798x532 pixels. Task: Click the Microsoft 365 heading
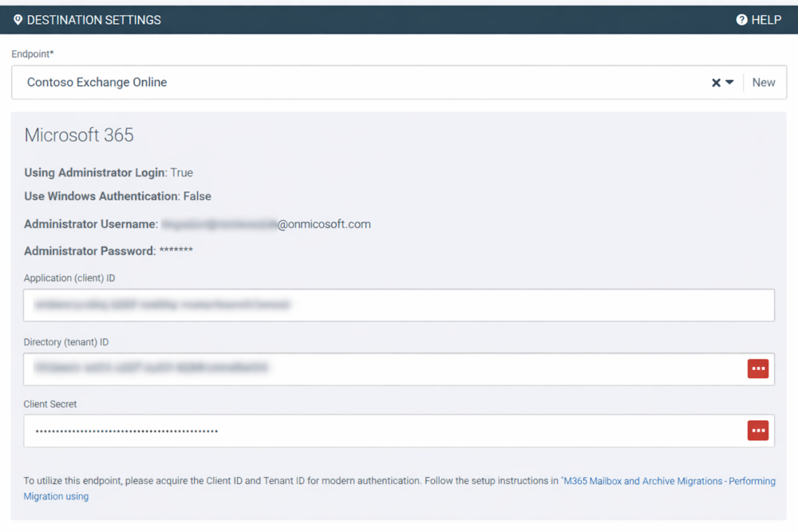click(x=79, y=136)
